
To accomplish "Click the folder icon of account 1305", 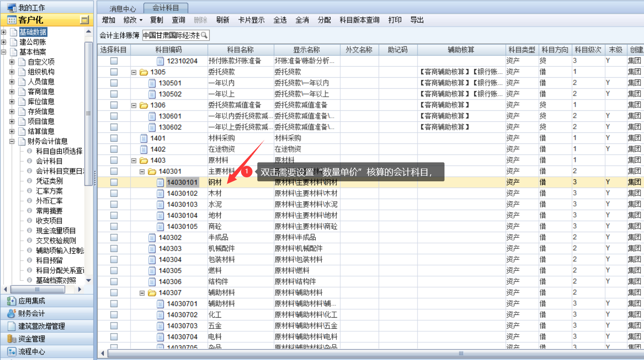I will [x=144, y=72].
